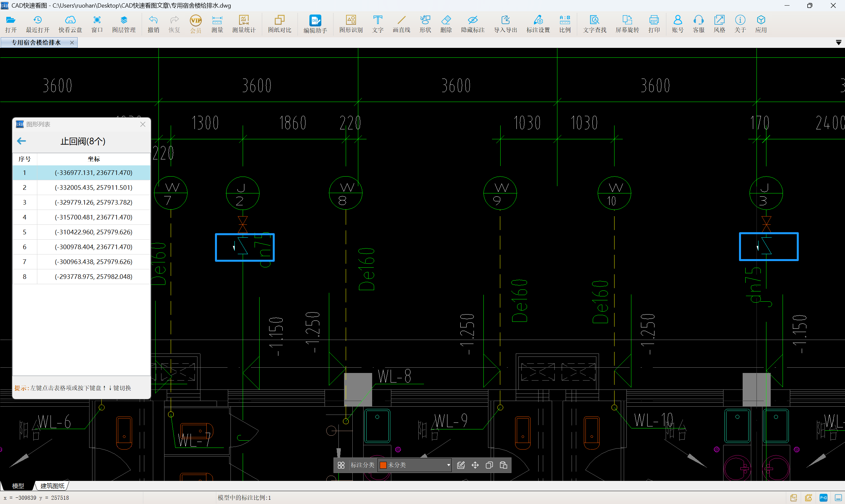Image resolution: width=845 pixels, height=504 pixels.
Task: Open Drawing Compare (图纸对比) tool
Action: coord(279,24)
